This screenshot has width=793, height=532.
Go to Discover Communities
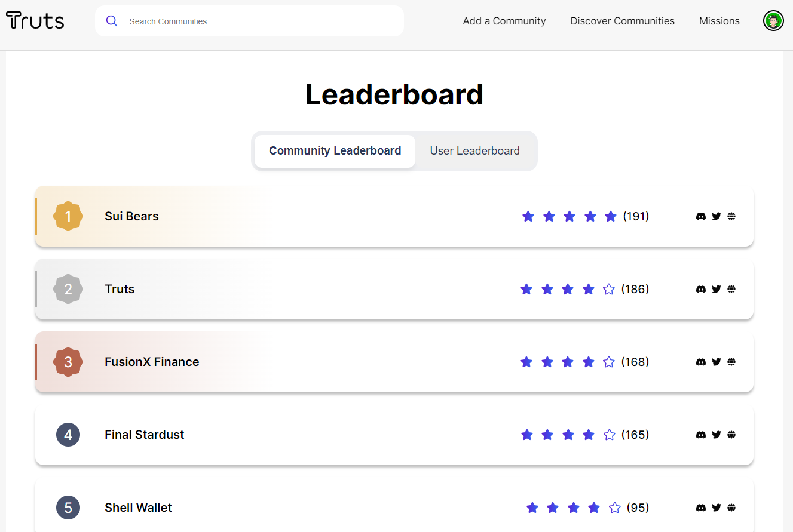pos(623,21)
